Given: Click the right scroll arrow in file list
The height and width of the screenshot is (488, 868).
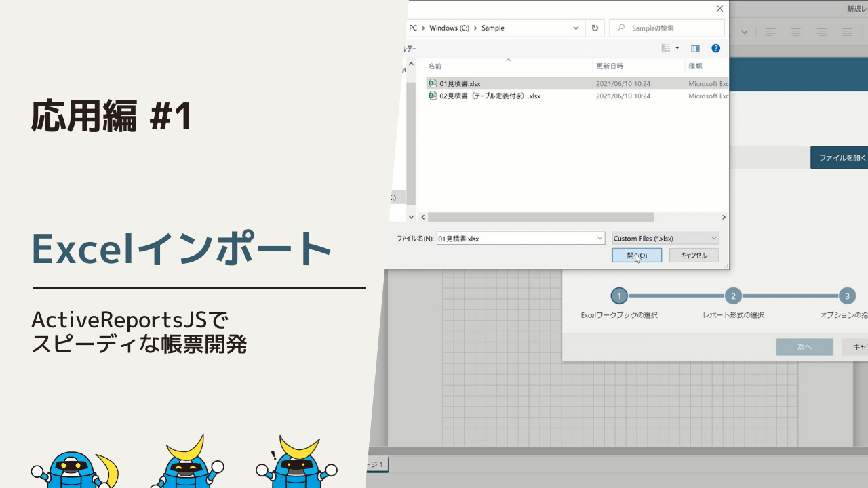Looking at the screenshot, I should (x=724, y=217).
